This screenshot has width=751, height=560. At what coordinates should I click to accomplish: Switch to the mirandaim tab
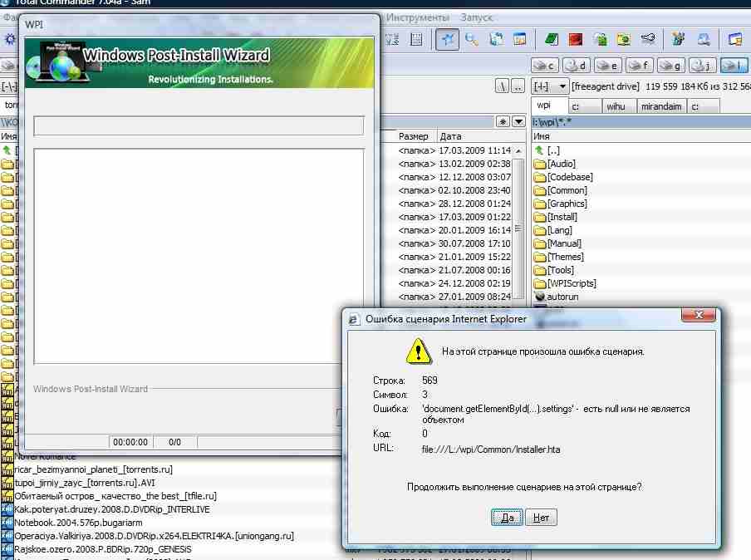[x=661, y=106]
